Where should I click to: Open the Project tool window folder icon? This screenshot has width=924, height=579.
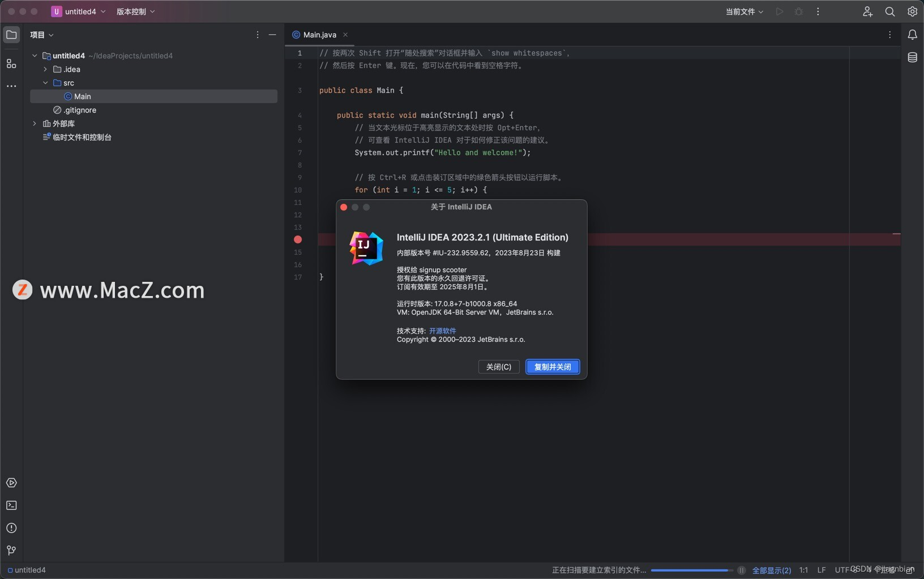(x=11, y=35)
